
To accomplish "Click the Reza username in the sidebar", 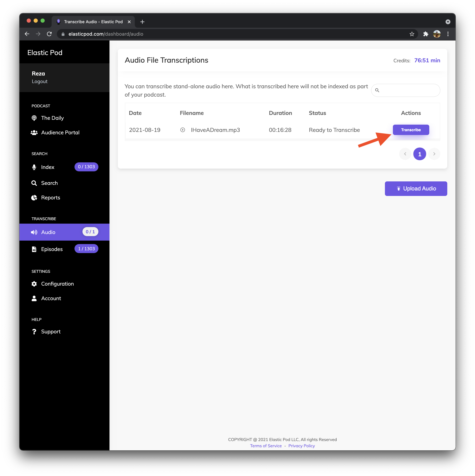I will tap(38, 74).
